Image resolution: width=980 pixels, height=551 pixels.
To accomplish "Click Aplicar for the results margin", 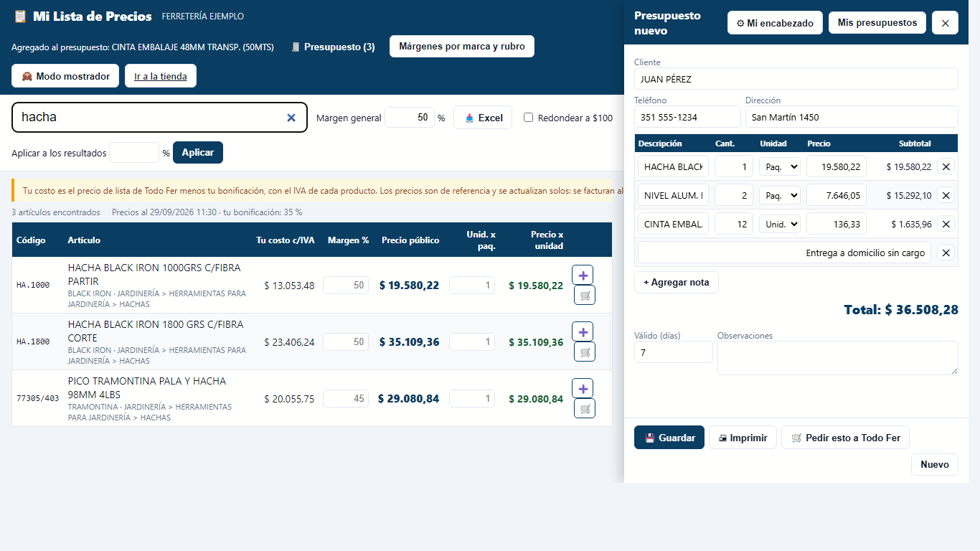I will tap(198, 153).
